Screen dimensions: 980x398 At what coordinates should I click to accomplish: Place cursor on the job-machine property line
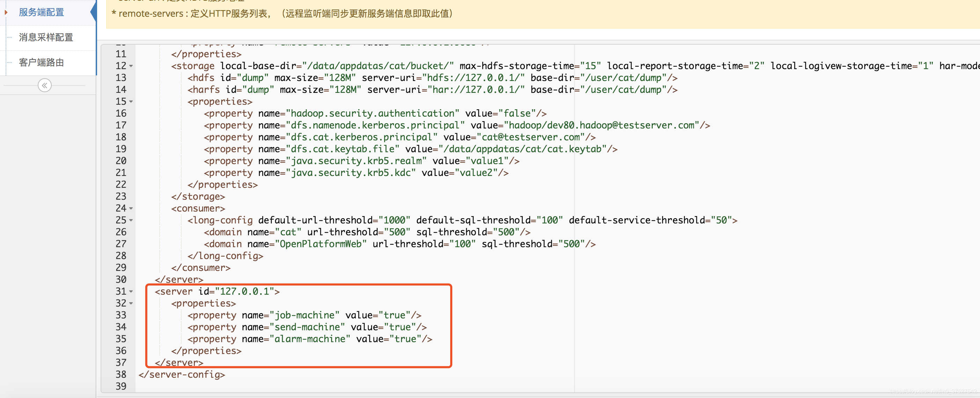tap(304, 315)
